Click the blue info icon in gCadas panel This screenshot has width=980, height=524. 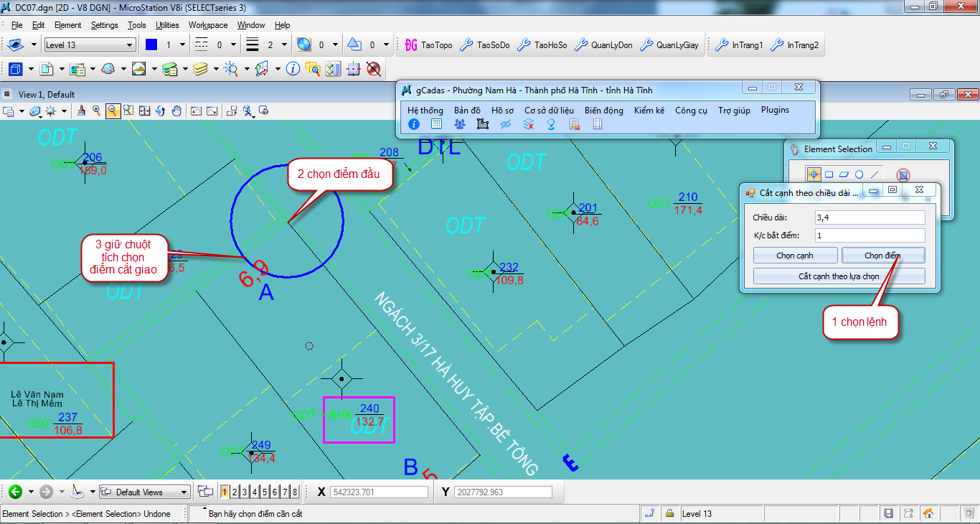[x=414, y=124]
